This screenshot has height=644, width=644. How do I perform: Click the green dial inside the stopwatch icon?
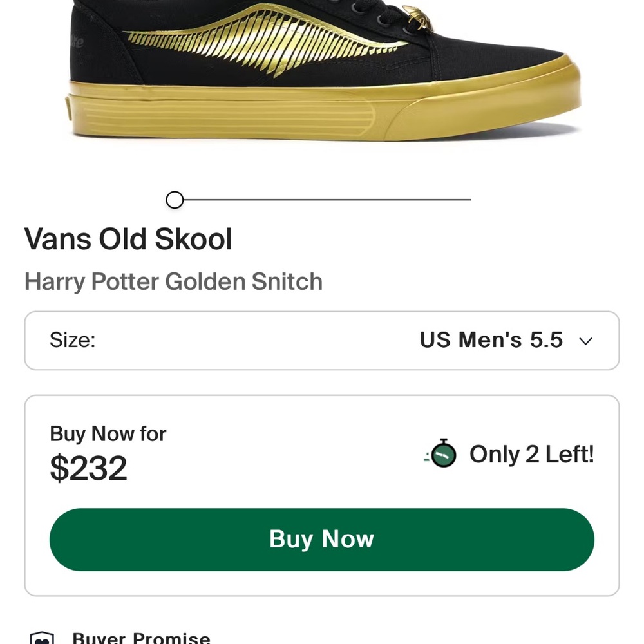[443, 456]
